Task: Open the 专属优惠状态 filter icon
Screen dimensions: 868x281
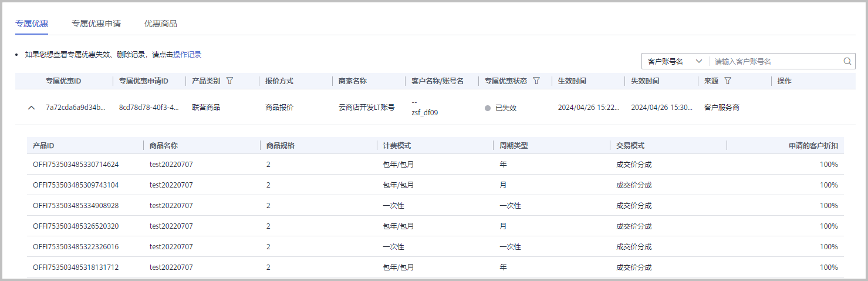Action: pos(536,81)
